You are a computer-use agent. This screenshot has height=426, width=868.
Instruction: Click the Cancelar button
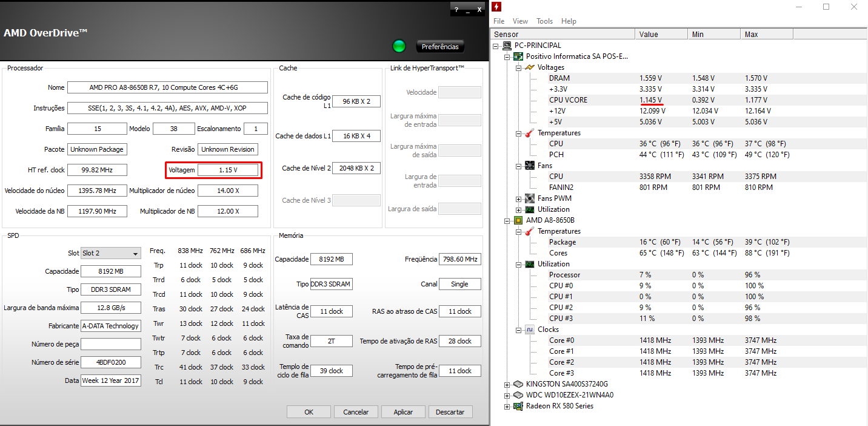(356, 412)
